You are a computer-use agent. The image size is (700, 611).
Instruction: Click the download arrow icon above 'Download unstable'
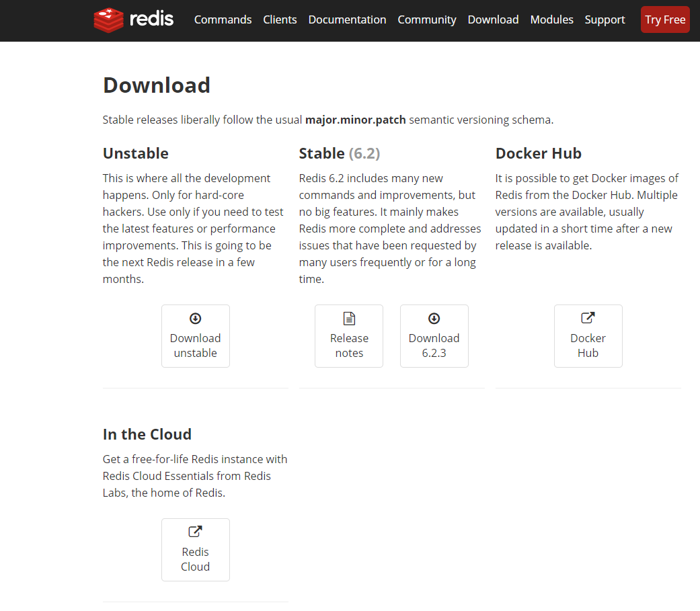(x=196, y=318)
